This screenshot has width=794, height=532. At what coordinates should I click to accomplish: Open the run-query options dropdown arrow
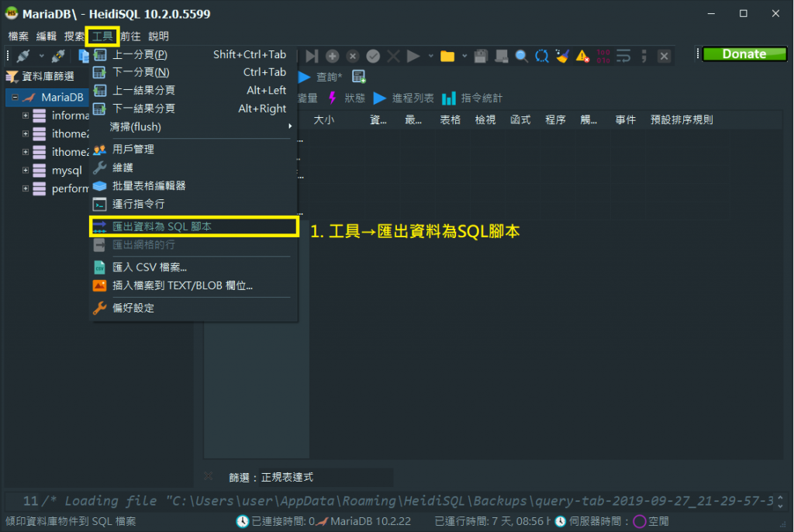point(430,56)
